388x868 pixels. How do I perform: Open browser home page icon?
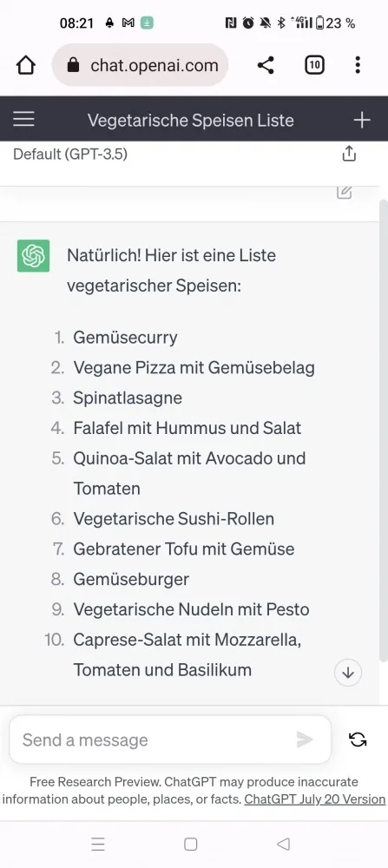click(x=25, y=65)
